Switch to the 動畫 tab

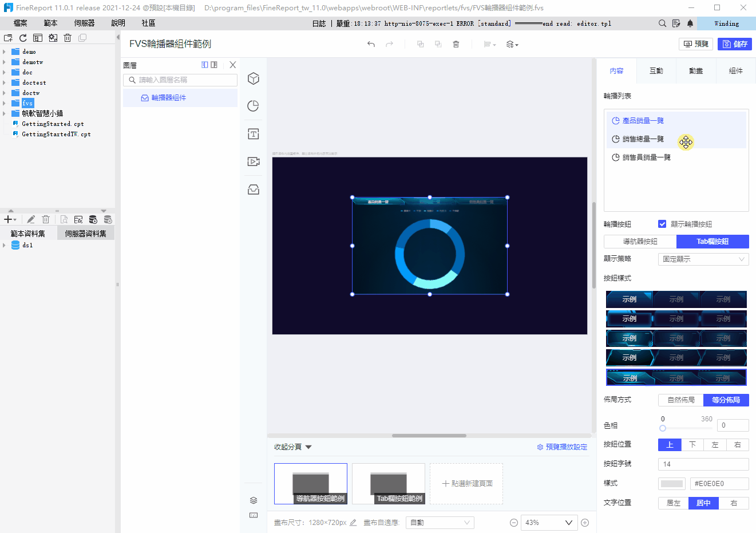coord(696,71)
